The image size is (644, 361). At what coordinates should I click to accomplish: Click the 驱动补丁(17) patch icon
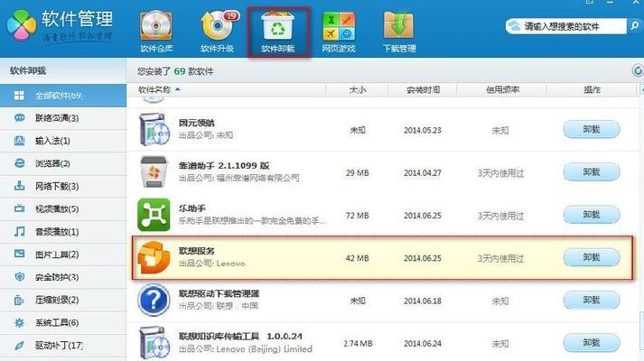19,346
